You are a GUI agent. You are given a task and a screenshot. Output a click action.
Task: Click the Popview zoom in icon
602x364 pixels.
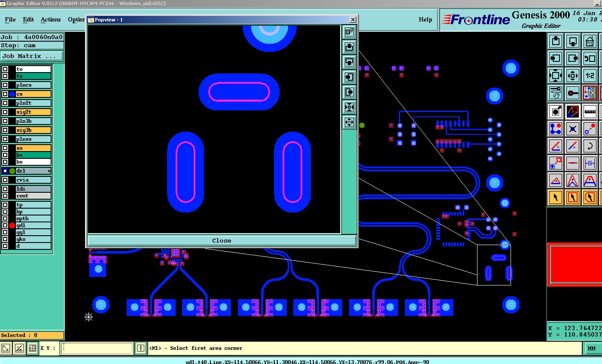tap(350, 107)
